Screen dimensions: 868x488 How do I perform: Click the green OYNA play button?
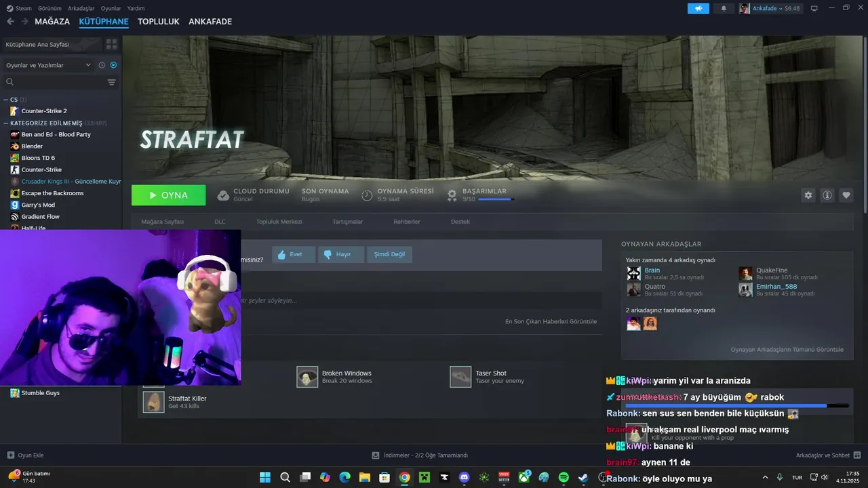tap(168, 195)
